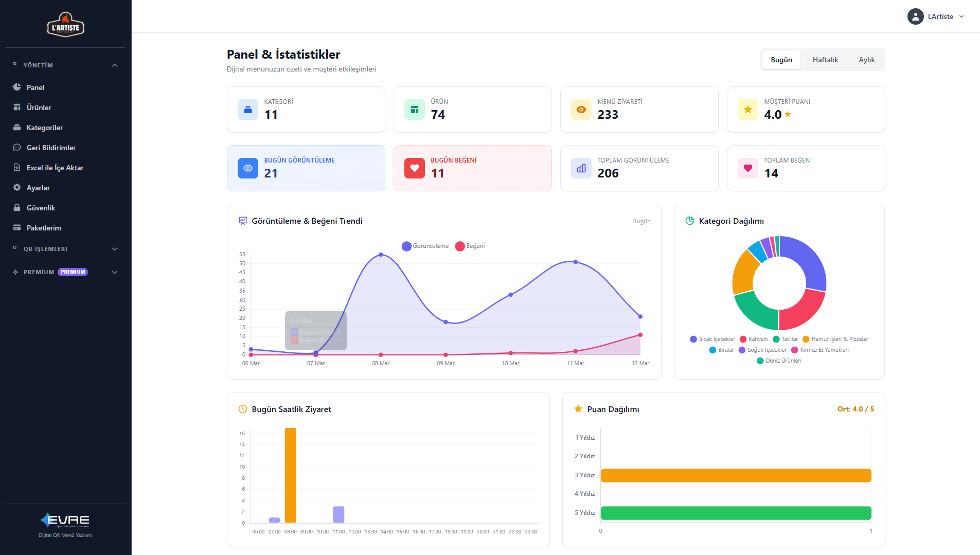Image resolution: width=980 pixels, height=555 pixels.
Task: Toggle Kırmızı Et Yemekleri legend item
Action: pyautogui.click(x=820, y=350)
